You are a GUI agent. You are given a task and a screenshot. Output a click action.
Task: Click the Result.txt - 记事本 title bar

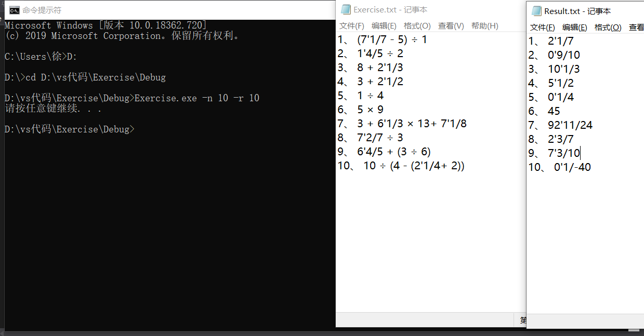pos(586,11)
